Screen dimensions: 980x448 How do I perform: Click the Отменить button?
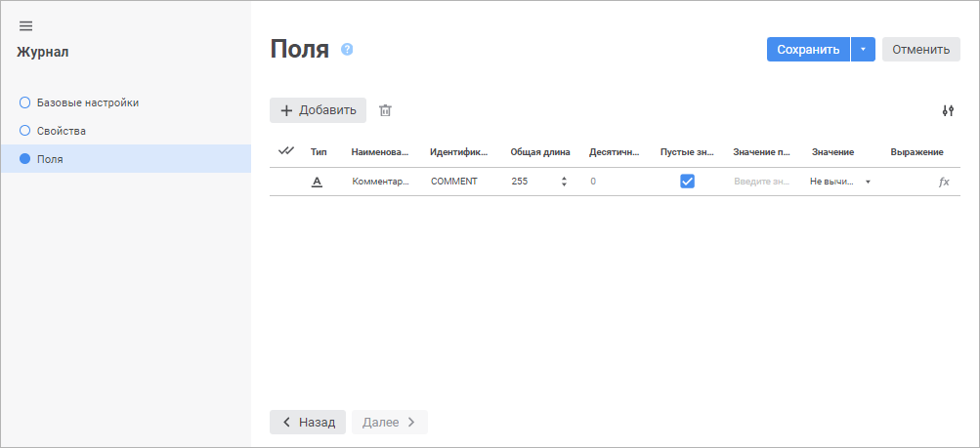tap(920, 50)
